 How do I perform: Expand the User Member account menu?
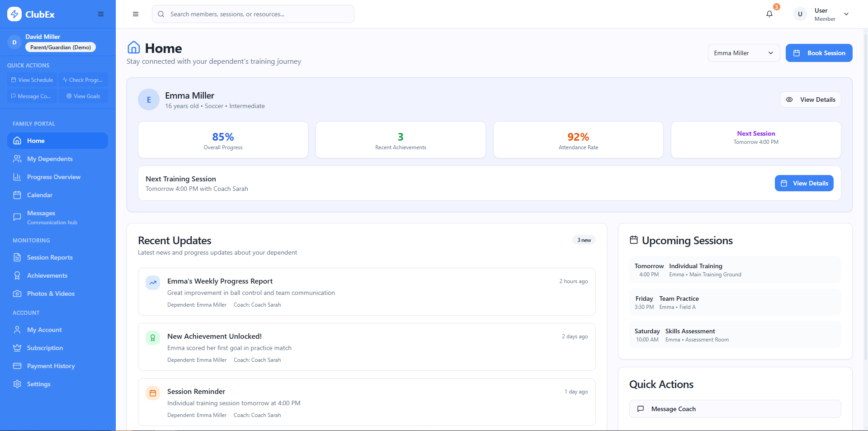pos(822,14)
